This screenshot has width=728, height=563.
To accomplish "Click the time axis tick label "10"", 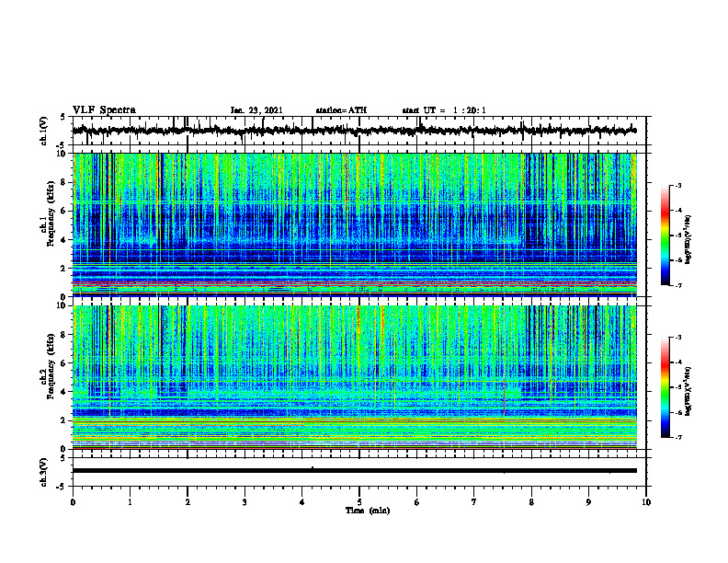I will [x=646, y=502].
